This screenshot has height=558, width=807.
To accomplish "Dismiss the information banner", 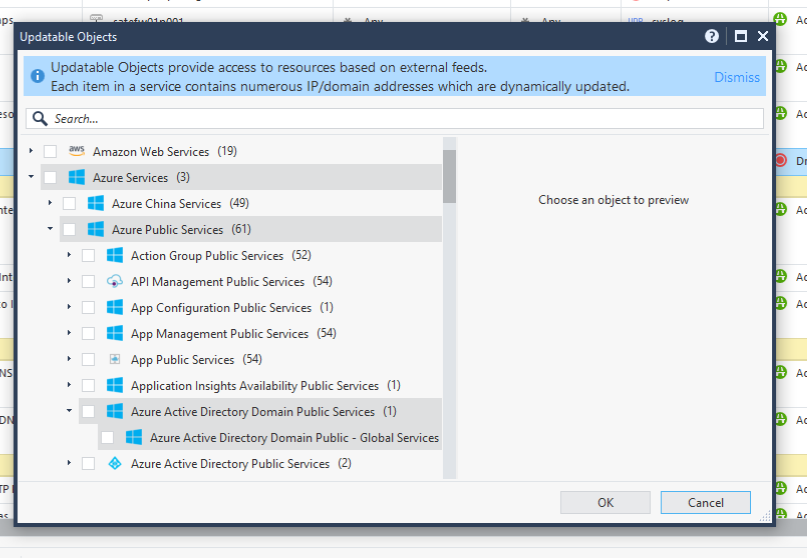I will [x=736, y=77].
